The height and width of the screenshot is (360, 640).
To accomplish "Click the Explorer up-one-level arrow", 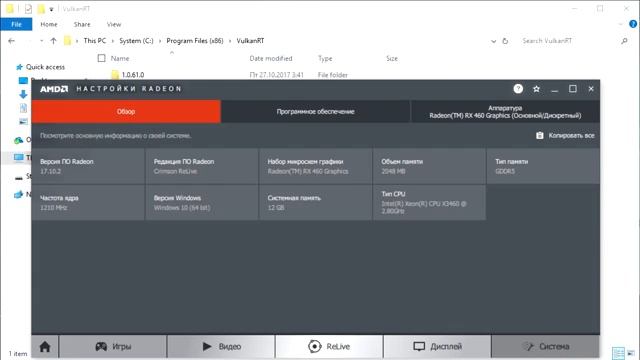I will 53,41.
